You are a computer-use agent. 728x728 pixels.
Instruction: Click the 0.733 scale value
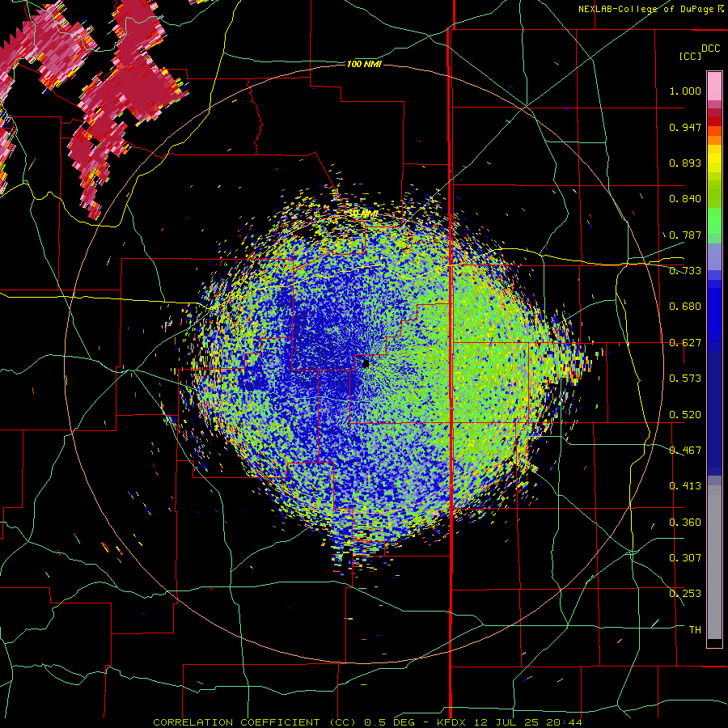click(x=685, y=271)
